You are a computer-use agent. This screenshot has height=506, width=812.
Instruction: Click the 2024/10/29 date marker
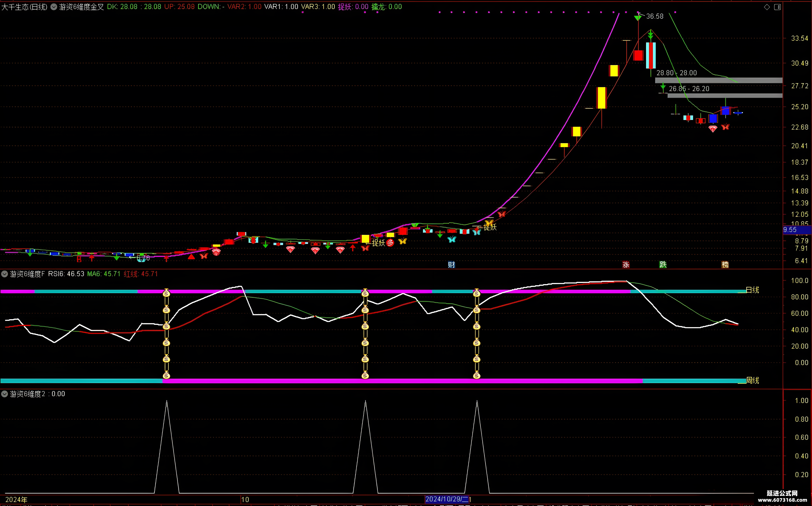click(x=446, y=499)
